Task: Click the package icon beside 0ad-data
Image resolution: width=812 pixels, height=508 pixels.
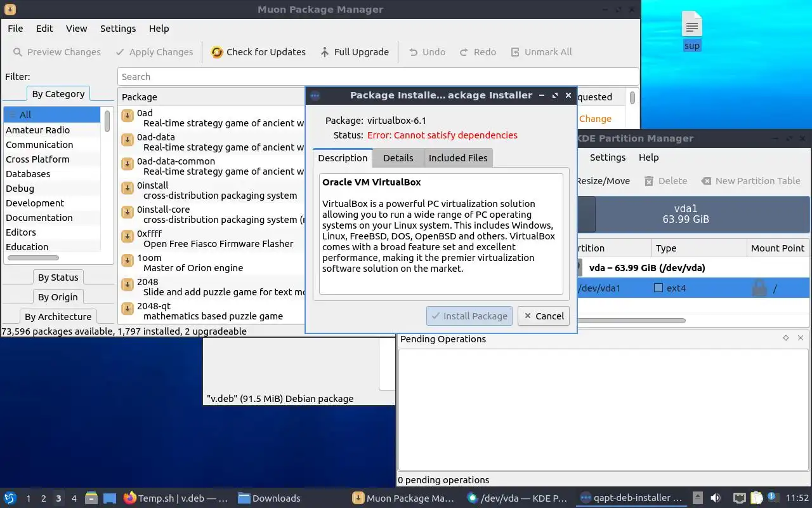Action: point(127,139)
